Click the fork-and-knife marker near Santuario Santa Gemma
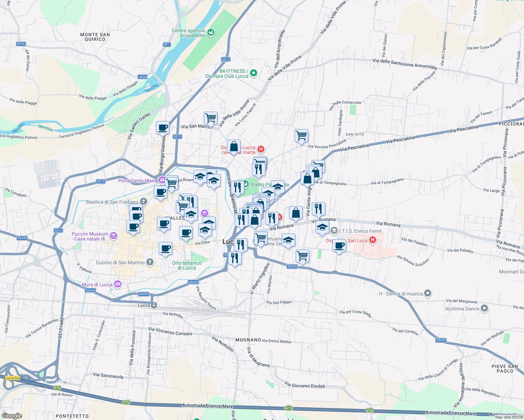This screenshot has height=420, width=524. pyautogui.click(x=241, y=244)
